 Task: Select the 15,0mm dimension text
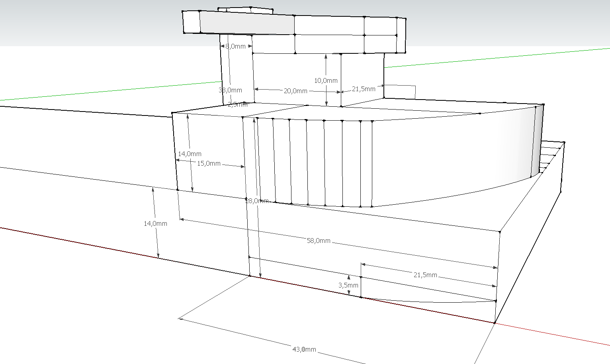coord(209,163)
